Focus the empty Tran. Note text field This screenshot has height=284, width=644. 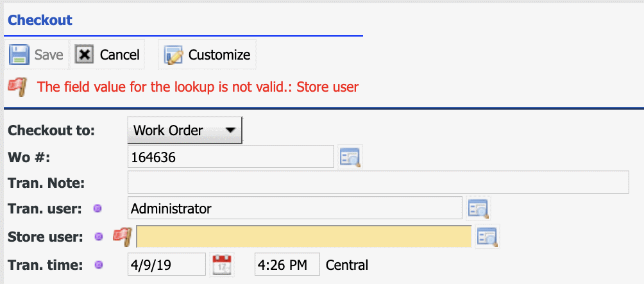pos(378,182)
